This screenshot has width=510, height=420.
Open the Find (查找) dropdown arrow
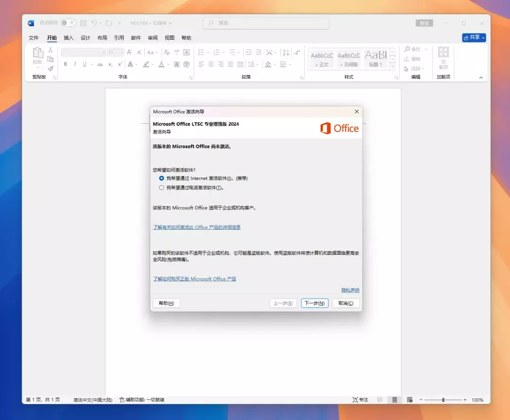(426, 50)
